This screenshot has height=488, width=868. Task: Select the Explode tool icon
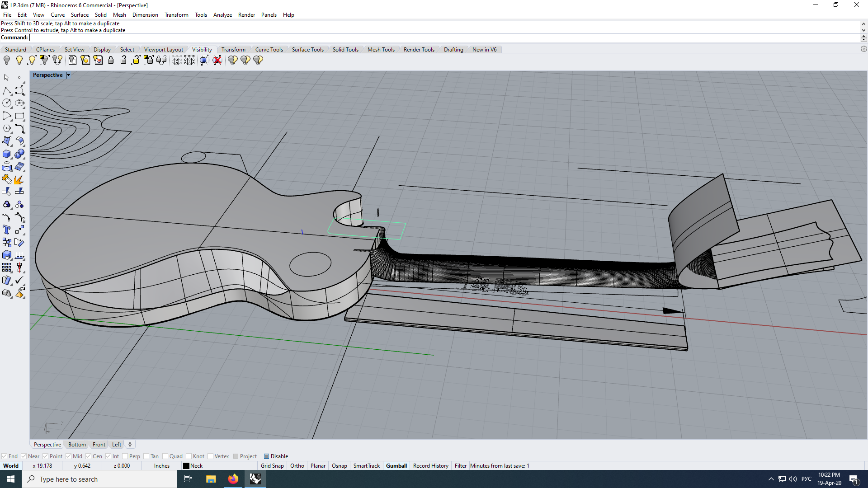coord(19,180)
